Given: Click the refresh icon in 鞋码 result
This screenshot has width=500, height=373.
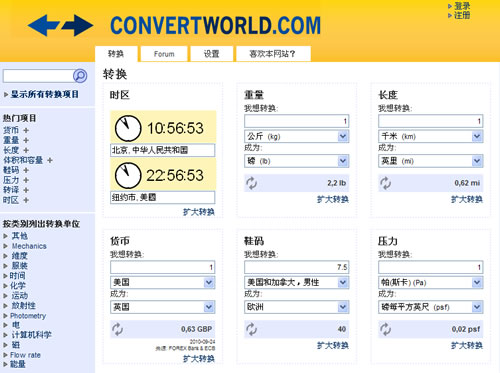Looking at the screenshot, I should pos(252,329).
